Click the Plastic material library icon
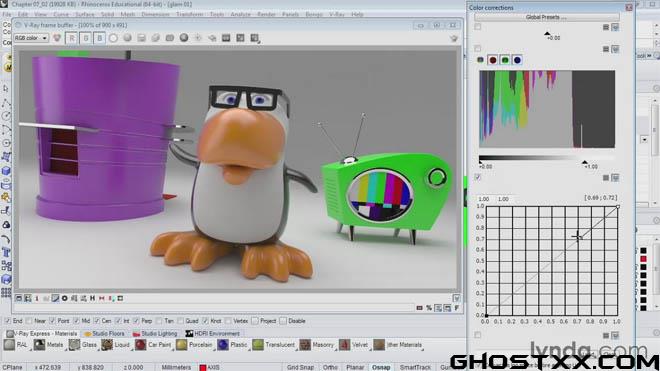 click(223, 345)
